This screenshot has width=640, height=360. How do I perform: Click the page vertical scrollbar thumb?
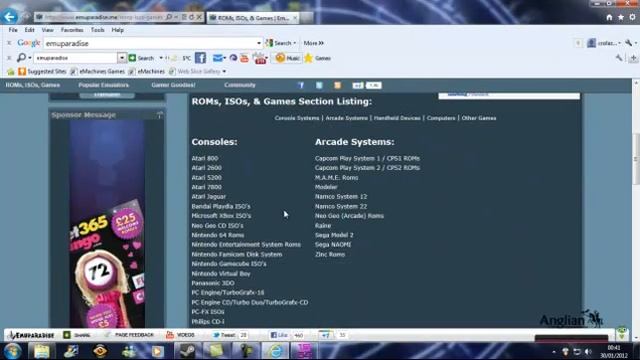[636, 159]
